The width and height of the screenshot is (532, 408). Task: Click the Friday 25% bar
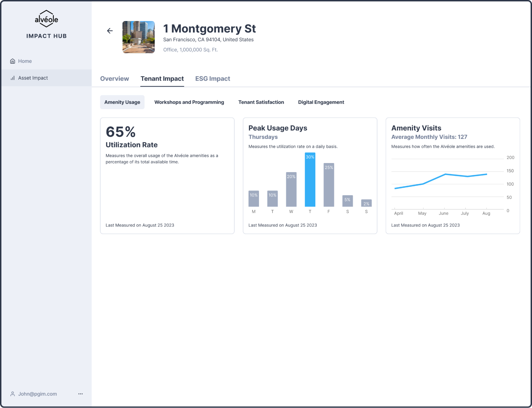point(329,186)
